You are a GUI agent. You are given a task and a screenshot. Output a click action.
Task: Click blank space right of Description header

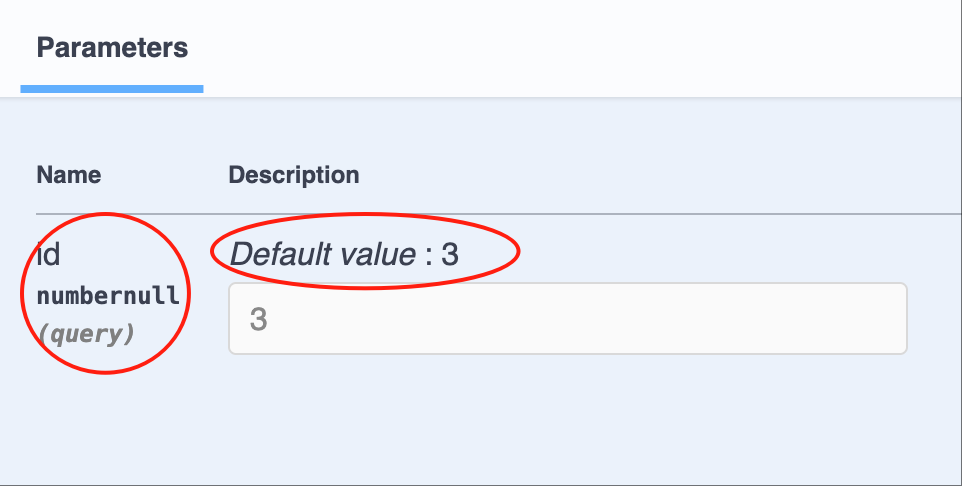(x=656, y=175)
